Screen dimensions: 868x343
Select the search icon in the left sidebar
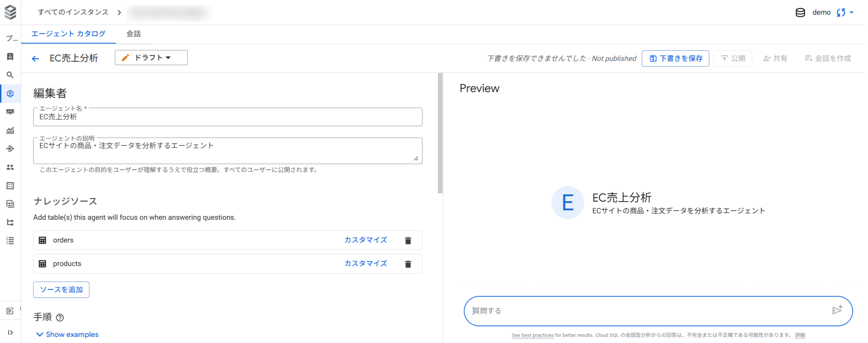(x=10, y=75)
